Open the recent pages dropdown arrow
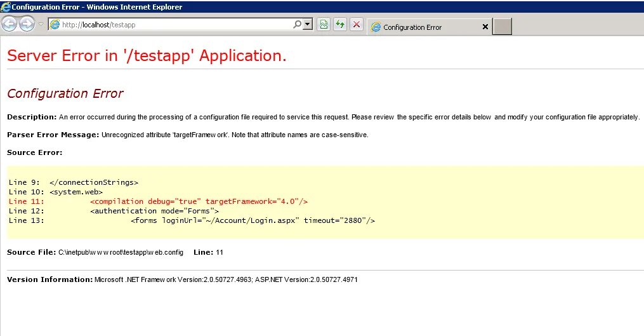 (41, 24)
